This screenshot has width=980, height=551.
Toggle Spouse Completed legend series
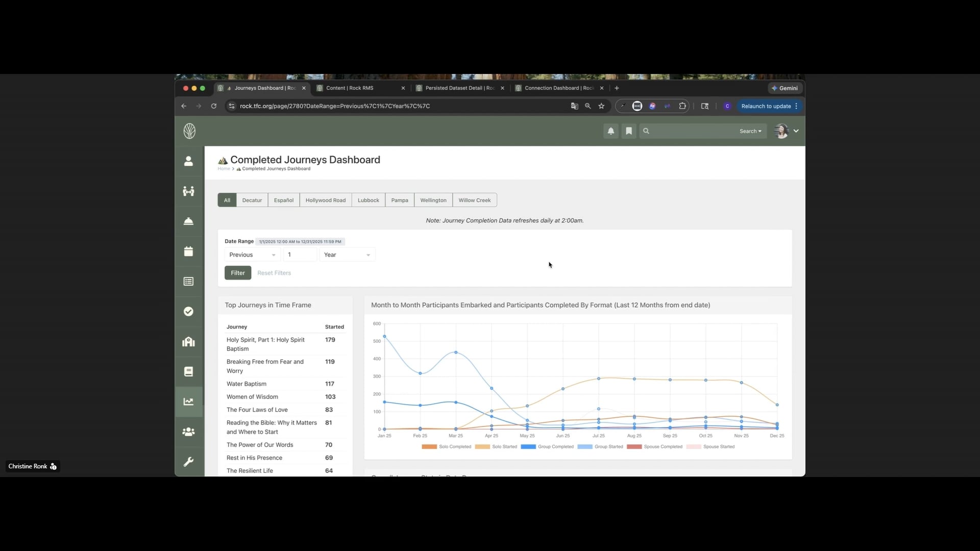(x=663, y=447)
